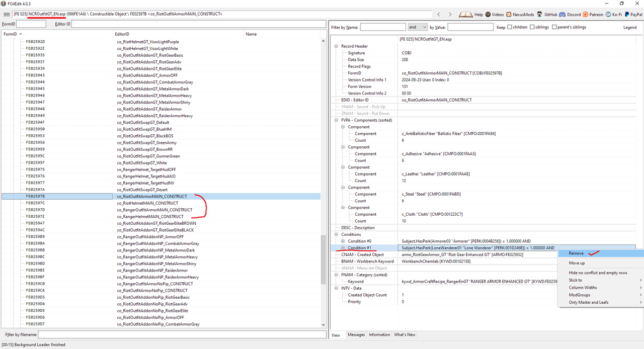The width and height of the screenshot is (644, 349).
Task: Switch to the Messages tab
Action: click(356, 335)
